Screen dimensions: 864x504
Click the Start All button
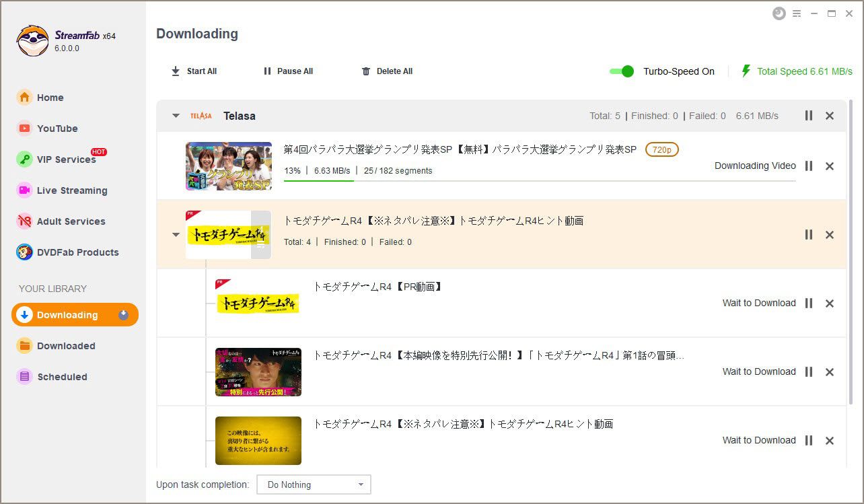coord(194,71)
